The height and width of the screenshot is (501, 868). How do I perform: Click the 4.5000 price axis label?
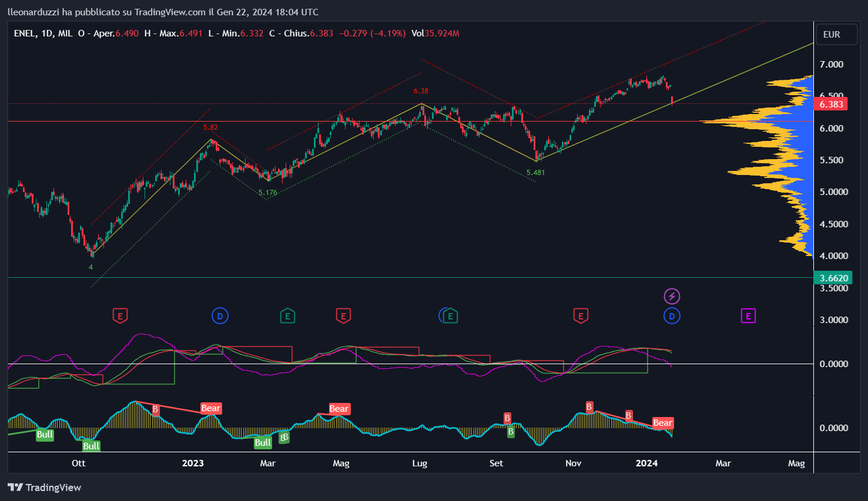coord(834,224)
